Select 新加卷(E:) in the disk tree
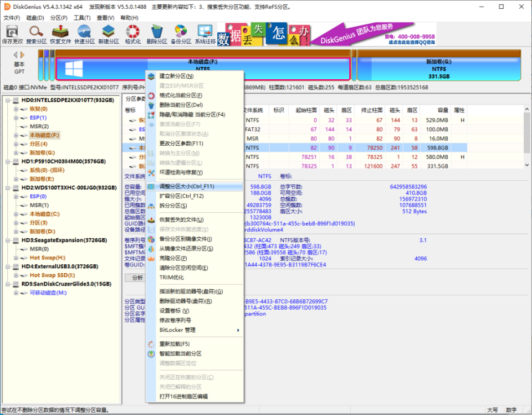The height and width of the screenshot is (415, 532). [x=42, y=179]
